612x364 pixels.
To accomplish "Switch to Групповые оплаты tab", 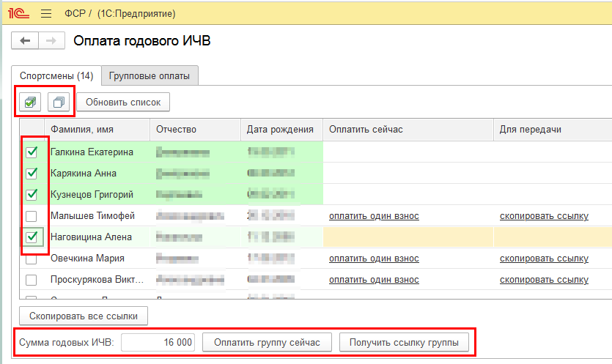I will (x=150, y=75).
